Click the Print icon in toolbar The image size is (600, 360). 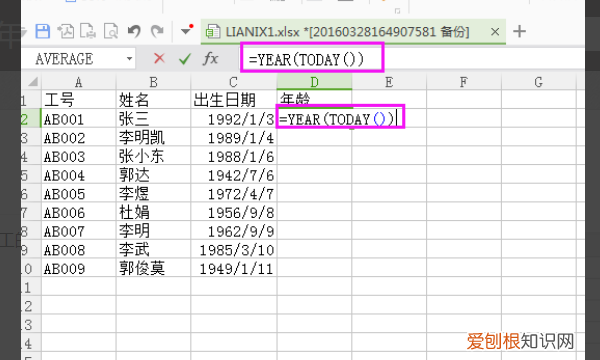(x=88, y=31)
